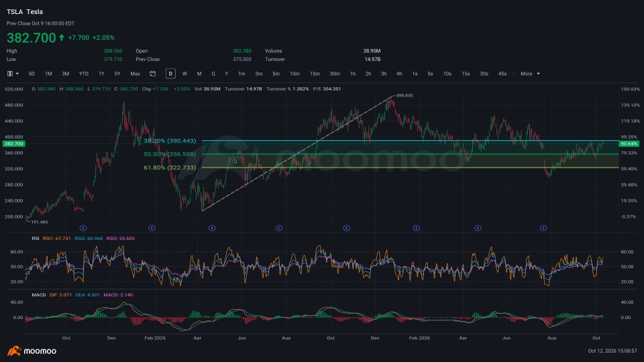The height and width of the screenshot is (362, 644).
Task: Select the 10m interval
Action: (x=294, y=74)
